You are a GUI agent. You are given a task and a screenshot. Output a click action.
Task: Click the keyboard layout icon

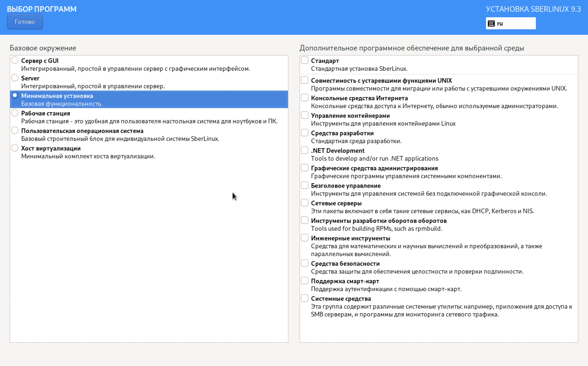(491, 24)
